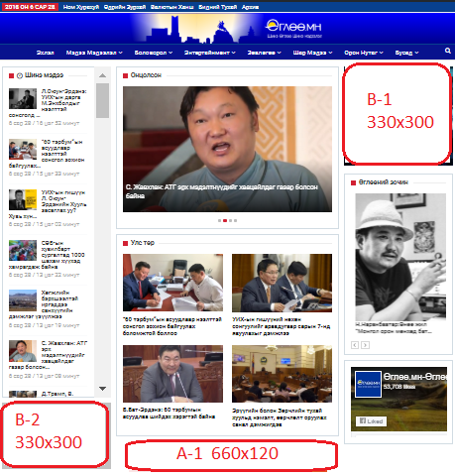Click the Facebook page profile picture
The width and height of the screenshot is (455, 476).
[x=368, y=384]
